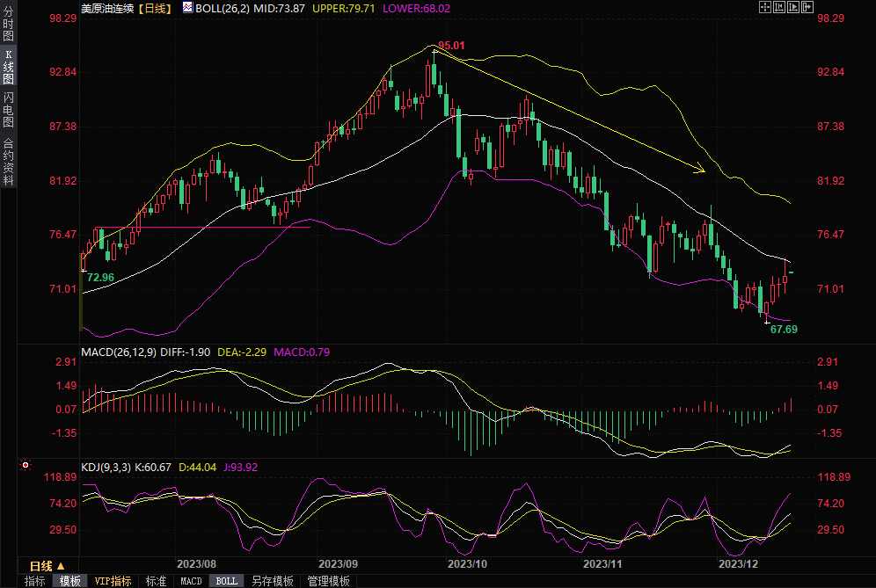Click the BOLL indicator icon beside the title

187,7
